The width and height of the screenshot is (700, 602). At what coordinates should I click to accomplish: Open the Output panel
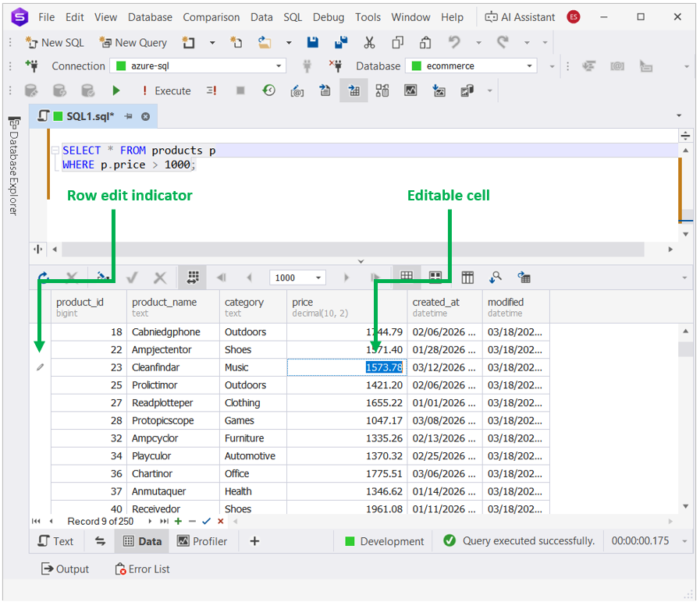tap(66, 569)
